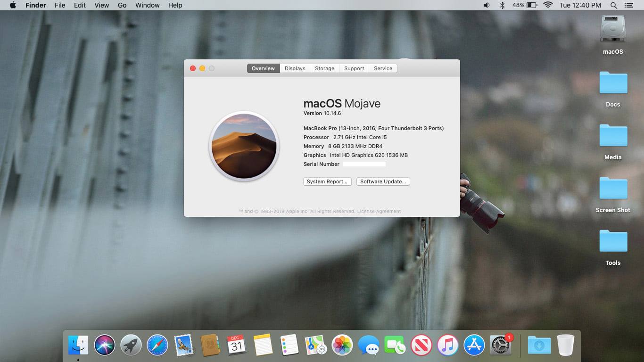Open Reminders in the Dock

click(289, 345)
